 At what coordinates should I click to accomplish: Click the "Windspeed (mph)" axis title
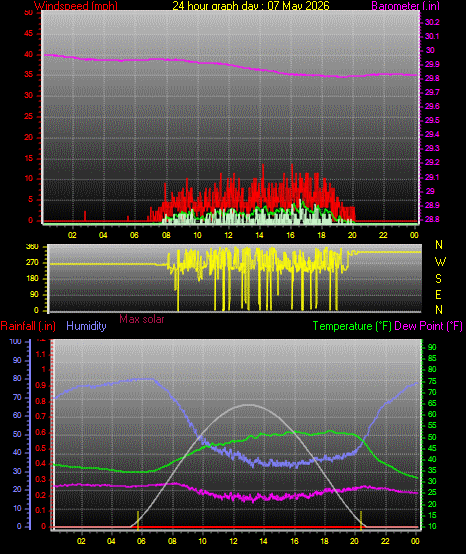(76, 5)
